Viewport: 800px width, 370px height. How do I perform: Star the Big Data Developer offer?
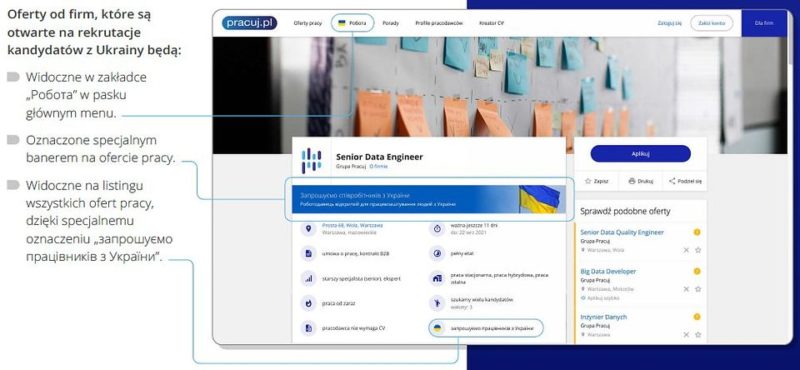[x=698, y=289]
